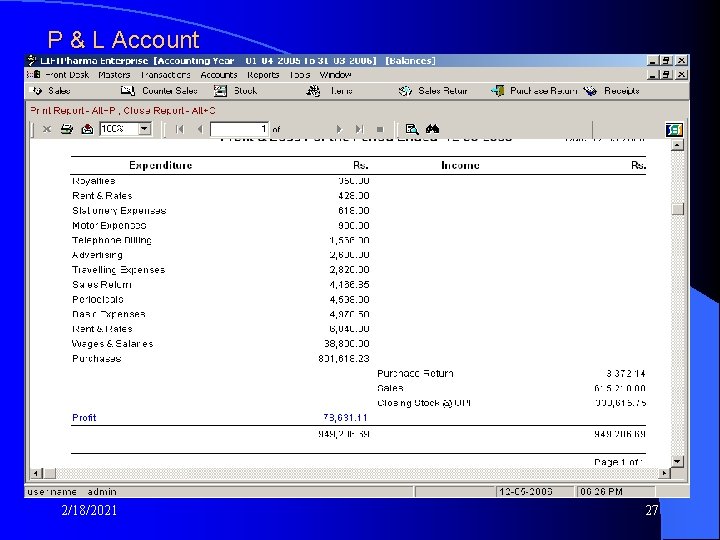Select the Advertising row
Image resolution: width=720 pixels, height=540 pixels.
click(220, 255)
